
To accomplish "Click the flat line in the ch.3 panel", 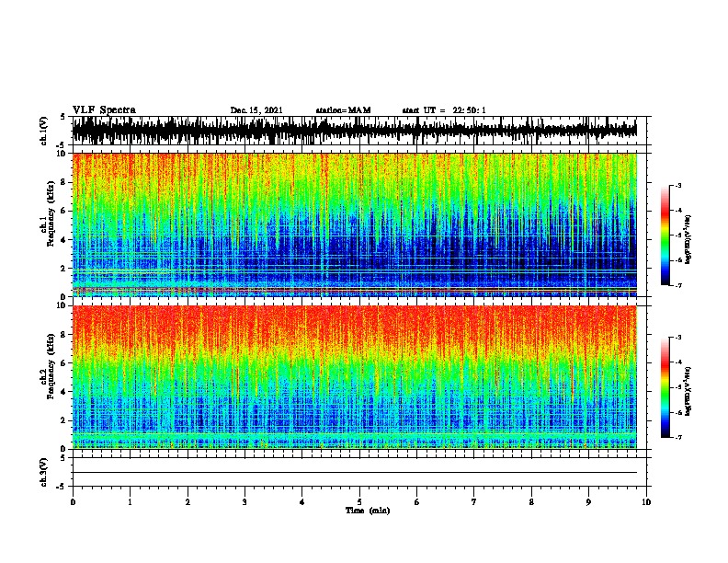I will point(354,473).
